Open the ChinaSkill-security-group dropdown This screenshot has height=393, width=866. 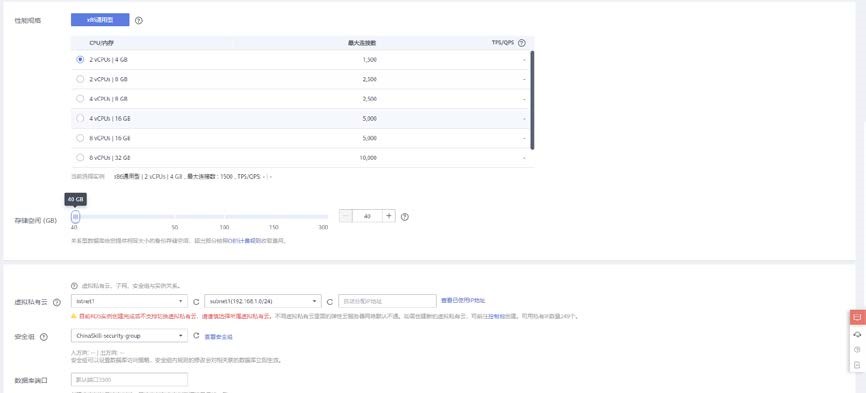pos(129,336)
